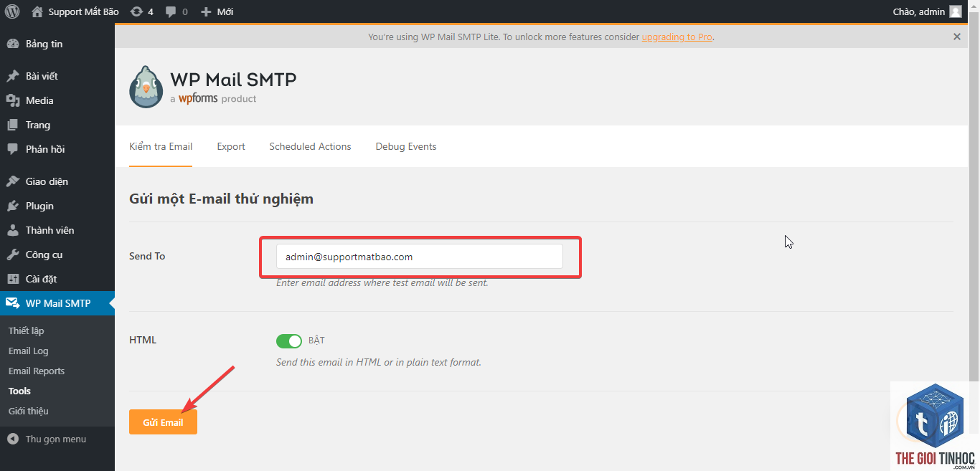This screenshot has width=980, height=471.
Task: Click the admin avatar icon
Action: 956,11
